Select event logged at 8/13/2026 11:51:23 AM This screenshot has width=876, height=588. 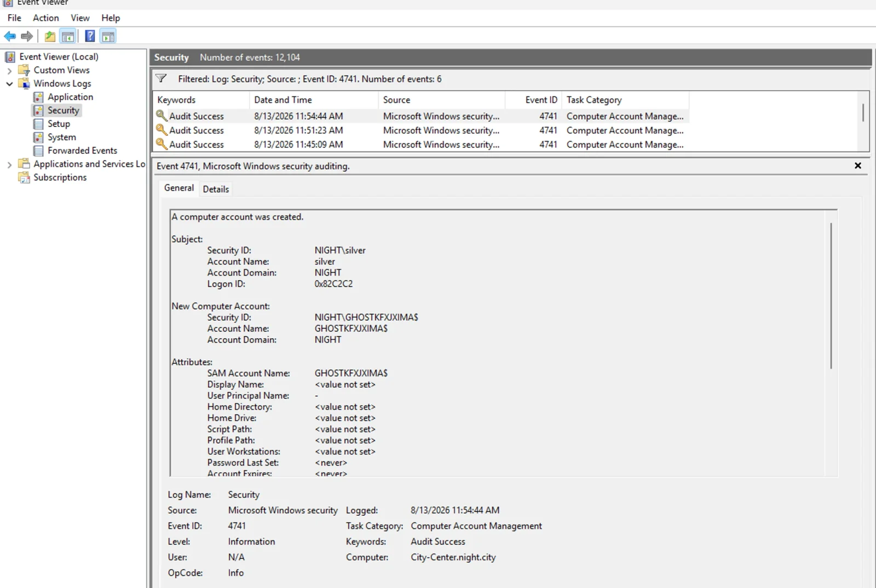coord(420,130)
